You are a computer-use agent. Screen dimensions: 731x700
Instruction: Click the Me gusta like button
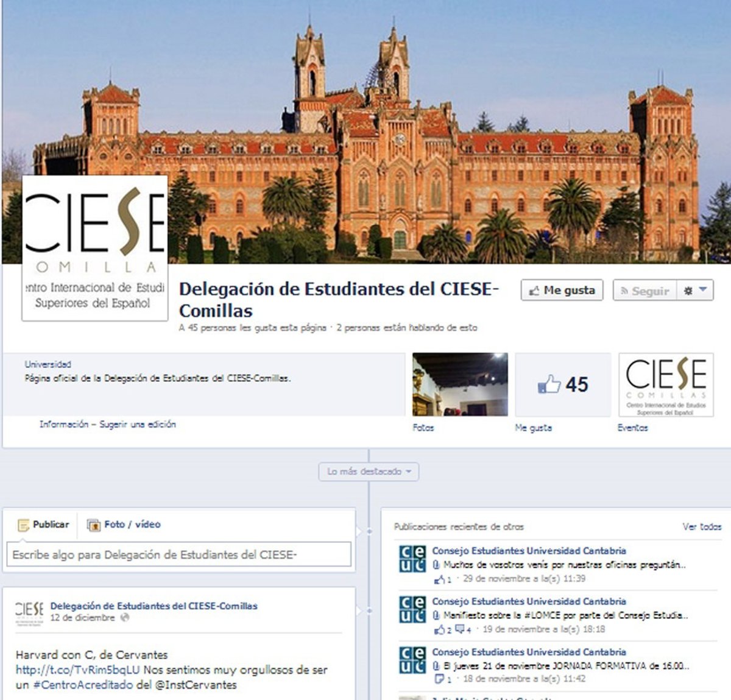coord(562,291)
